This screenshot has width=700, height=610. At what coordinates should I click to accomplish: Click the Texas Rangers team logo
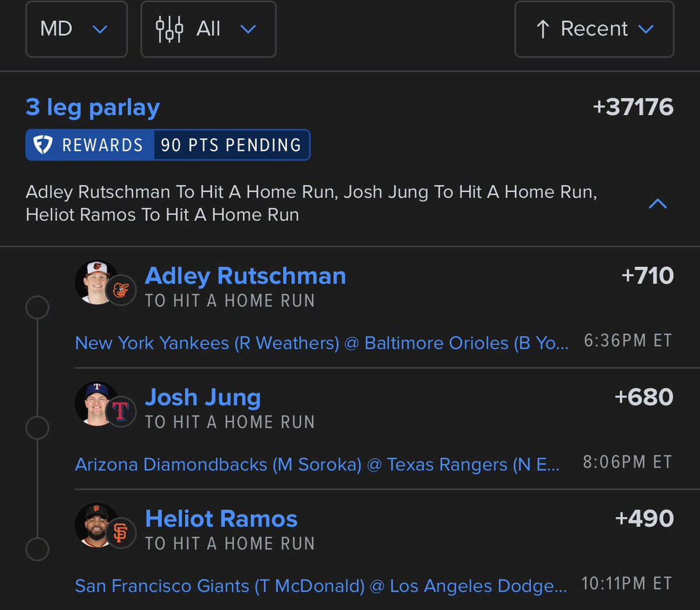click(x=121, y=412)
